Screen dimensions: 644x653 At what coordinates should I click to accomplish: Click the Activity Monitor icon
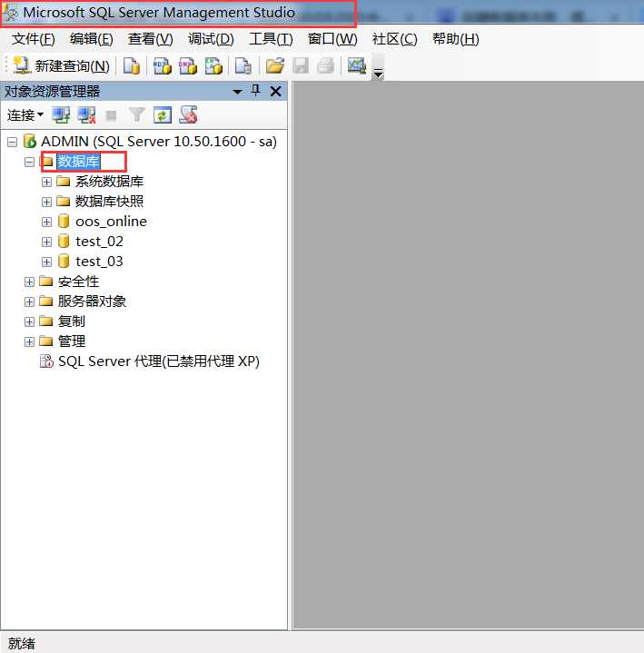pyautogui.click(x=357, y=65)
